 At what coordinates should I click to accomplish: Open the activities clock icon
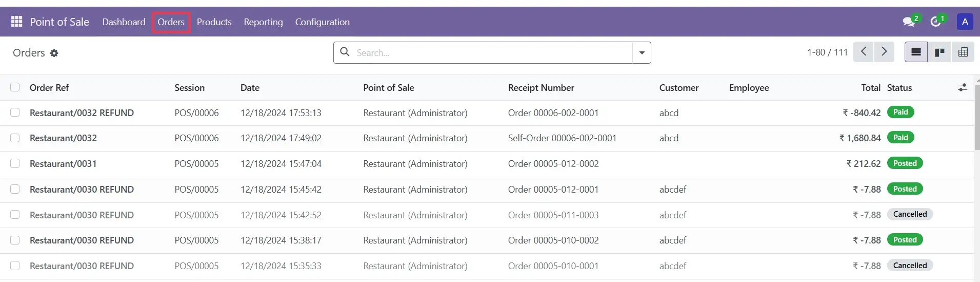[935, 22]
